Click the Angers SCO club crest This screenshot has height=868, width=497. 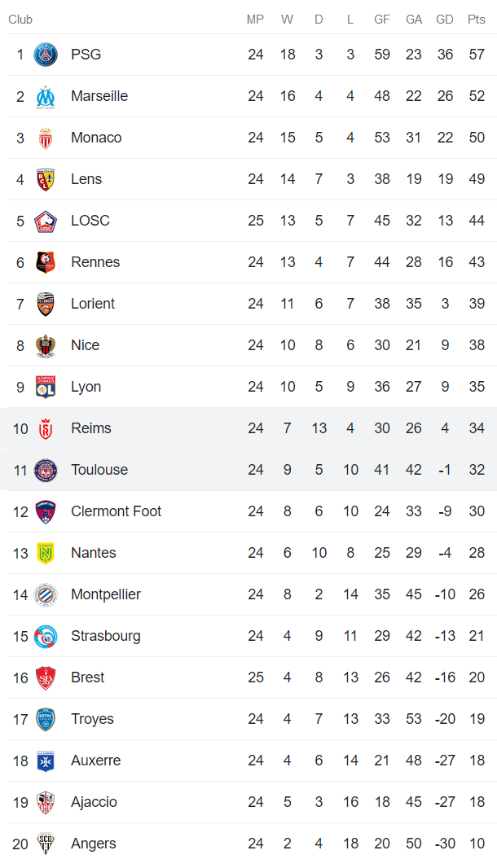point(46,844)
